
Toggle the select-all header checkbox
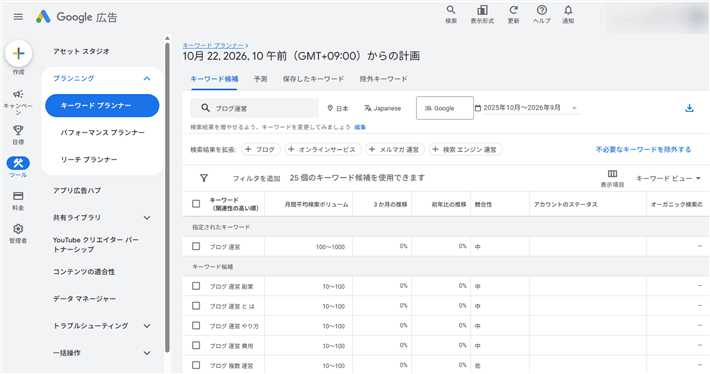[x=196, y=204]
